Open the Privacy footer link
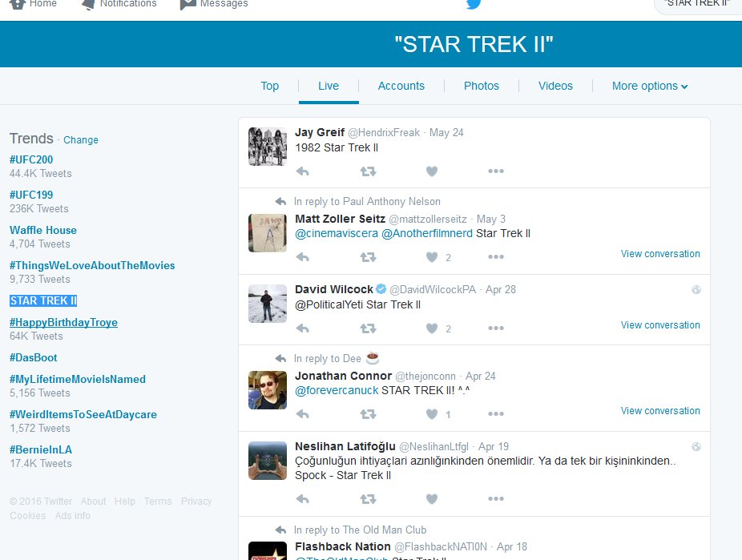 [196, 502]
